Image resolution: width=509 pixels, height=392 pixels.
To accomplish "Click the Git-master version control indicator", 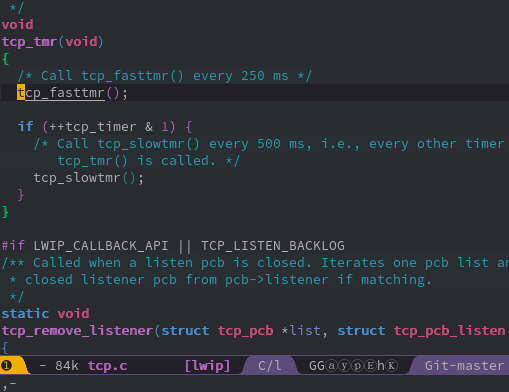I will (464, 366).
